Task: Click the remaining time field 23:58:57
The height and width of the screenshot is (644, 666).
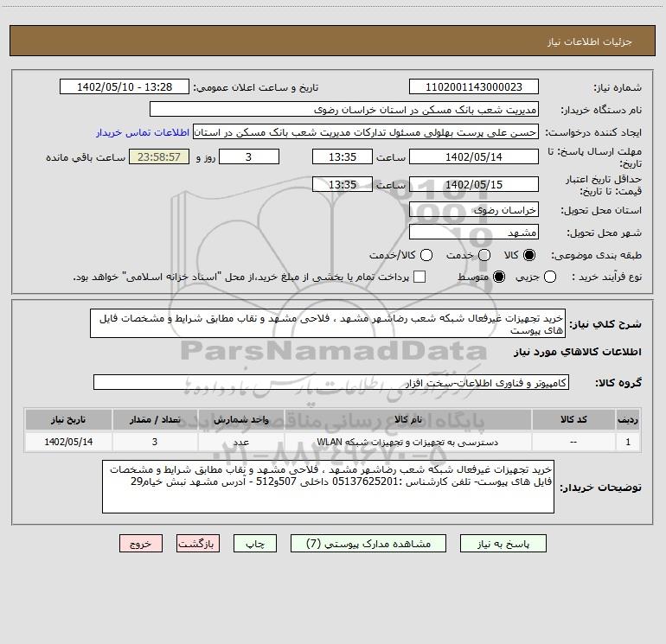Action: pos(159,156)
